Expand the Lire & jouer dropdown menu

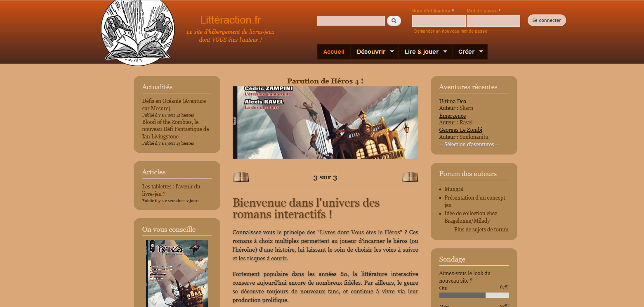click(x=425, y=52)
